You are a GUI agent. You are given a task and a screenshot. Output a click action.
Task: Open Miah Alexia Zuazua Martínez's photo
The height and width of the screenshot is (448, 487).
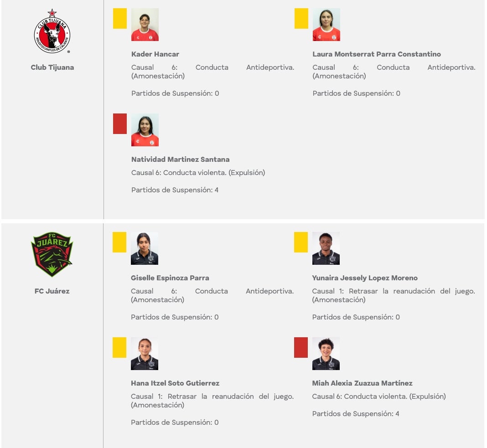[x=326, y=354]
